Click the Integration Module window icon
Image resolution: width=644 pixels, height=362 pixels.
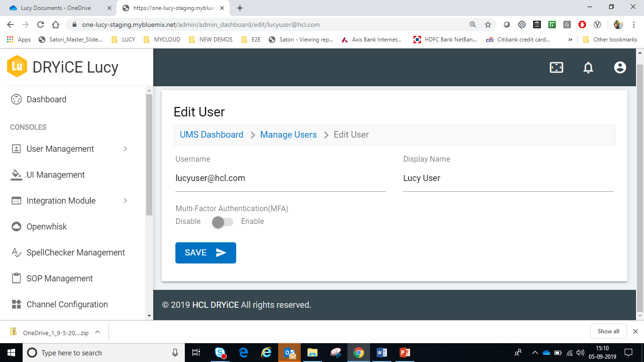pos(17,201)
